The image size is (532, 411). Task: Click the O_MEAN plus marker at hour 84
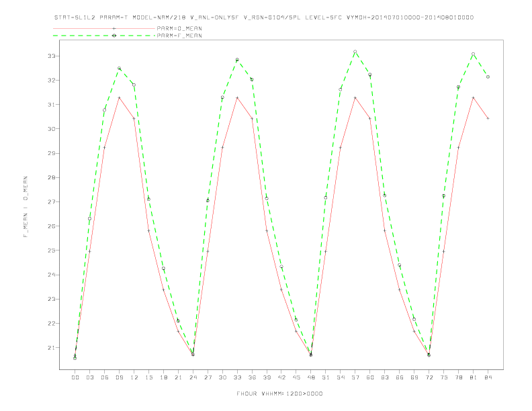coord(488,118)
